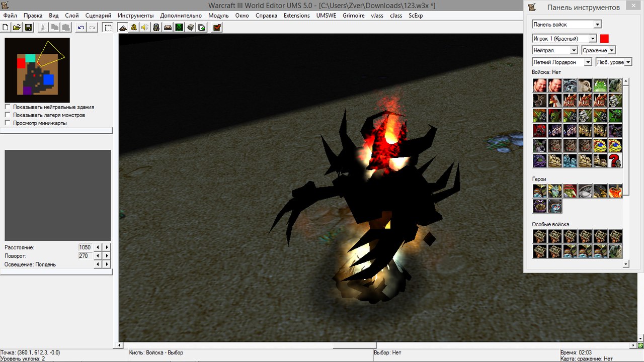Viewport: 644px width, 362px height.
Task: Open the Extensions menu
Action: click(x=297, y=16)
